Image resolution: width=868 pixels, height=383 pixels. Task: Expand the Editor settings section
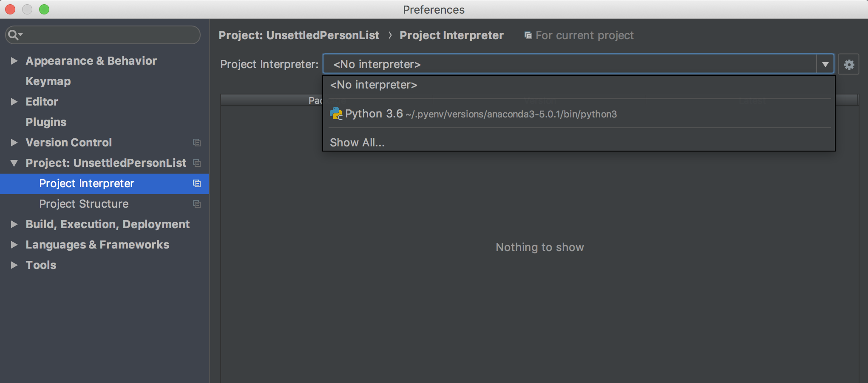point(14,102)
